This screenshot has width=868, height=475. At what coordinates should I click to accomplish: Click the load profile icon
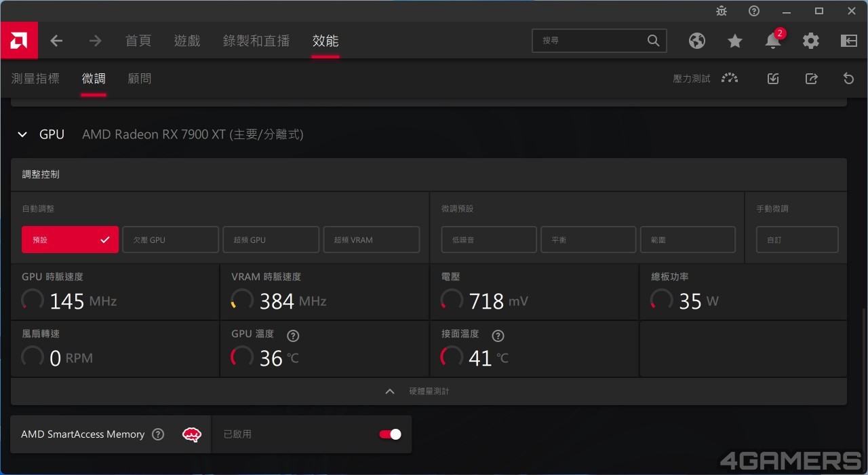[x=773, y=79]
